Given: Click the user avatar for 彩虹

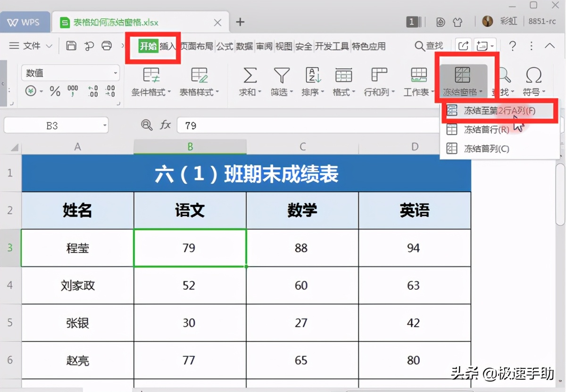Looking at the screenshot, I should [x=488, y=21].
